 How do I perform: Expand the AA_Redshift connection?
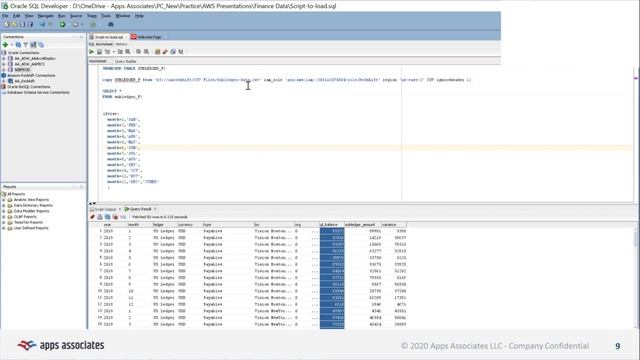pos(4,81)
